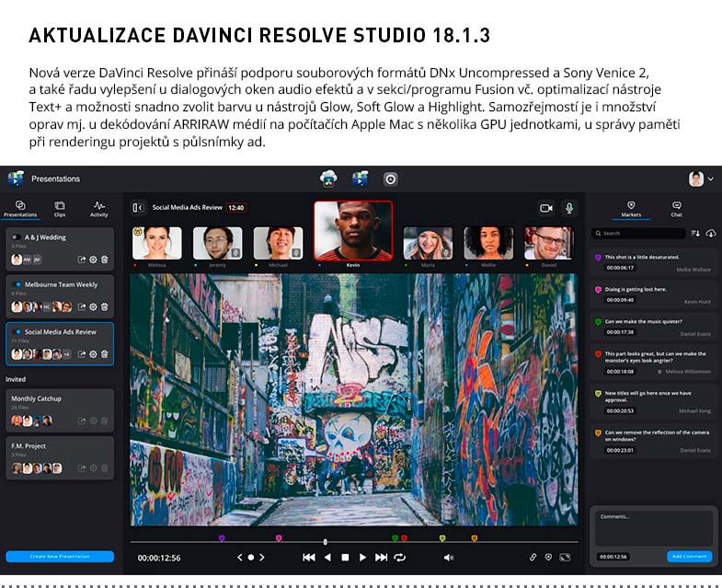The height and width of the screenshot is (588, 722).
Task: Play in reverse
Action: point(327,558)
